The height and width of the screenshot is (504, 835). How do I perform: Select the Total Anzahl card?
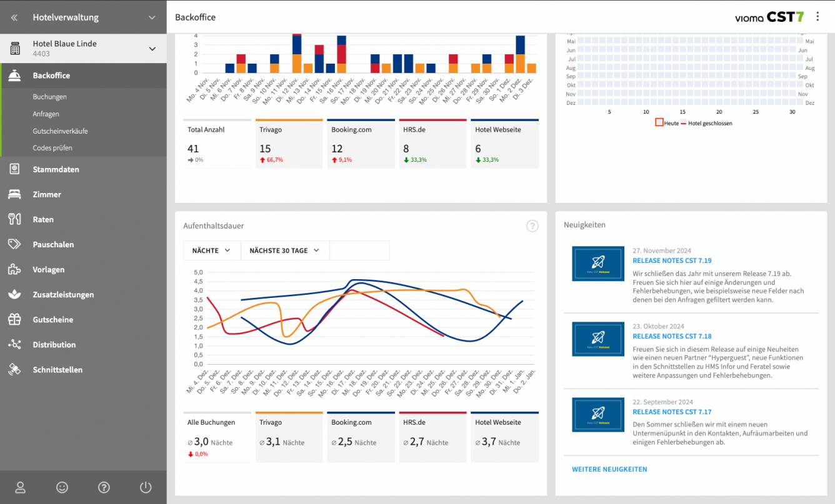pos(217,144)
